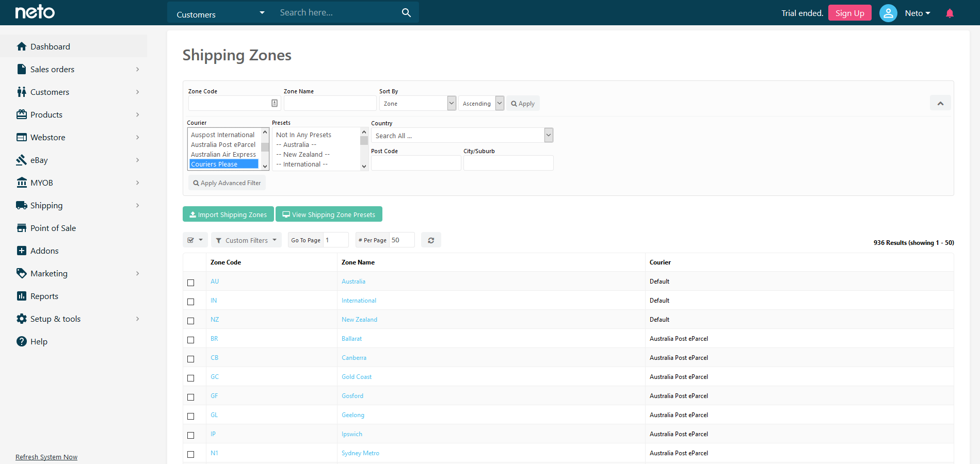Click the Sales orders document icon
The width and height of the screenshot is (980, 464).
click(x=22, y=69)
